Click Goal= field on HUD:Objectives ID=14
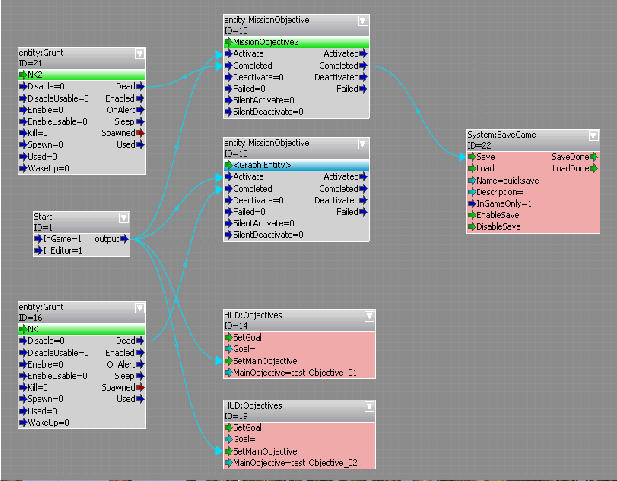The height and width of the screenshot is (481, 617). (244, 349)
